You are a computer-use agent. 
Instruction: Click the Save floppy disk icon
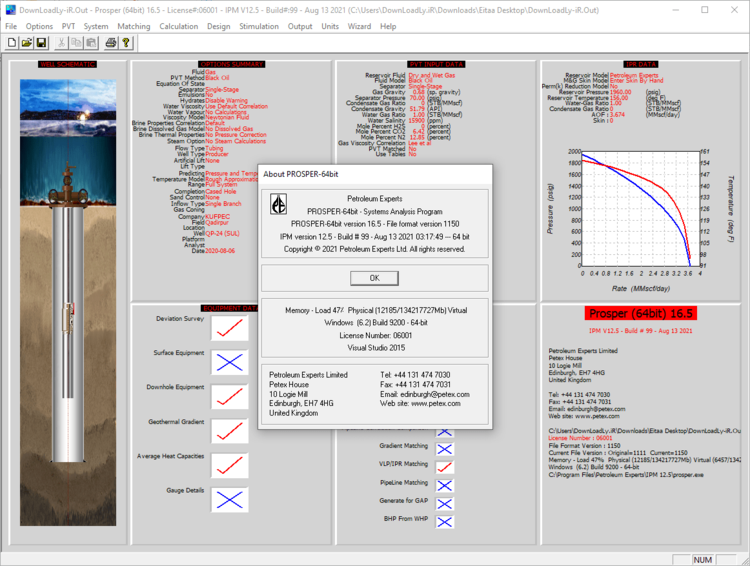tap(41, 43)
